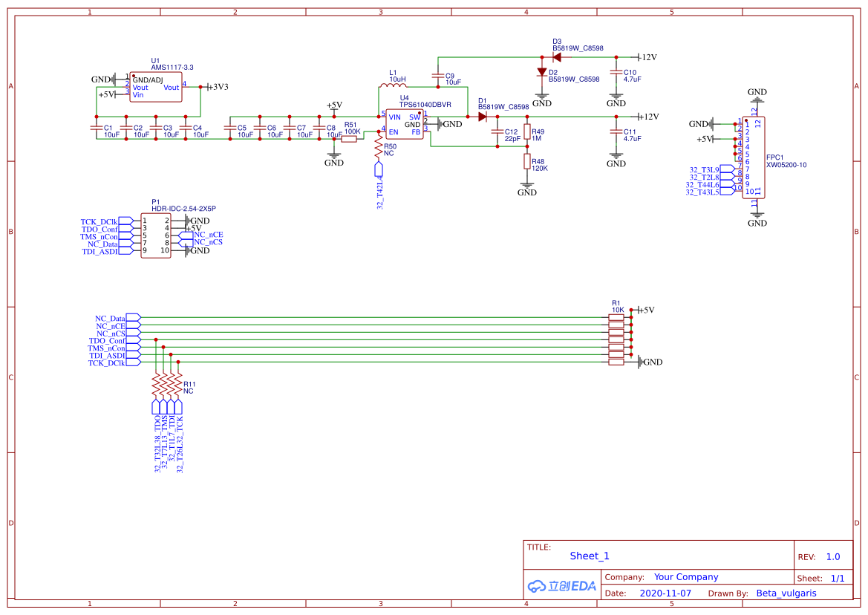Image resolution: width=868 pixels, height=615 pixels.
Task: Select the L1 10uH inductor symbol
Action: [x=394, y=87]
